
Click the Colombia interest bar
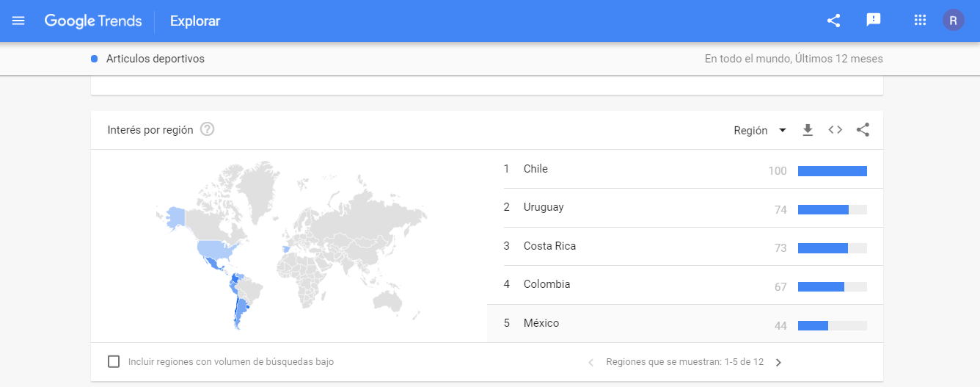(833, 286)
